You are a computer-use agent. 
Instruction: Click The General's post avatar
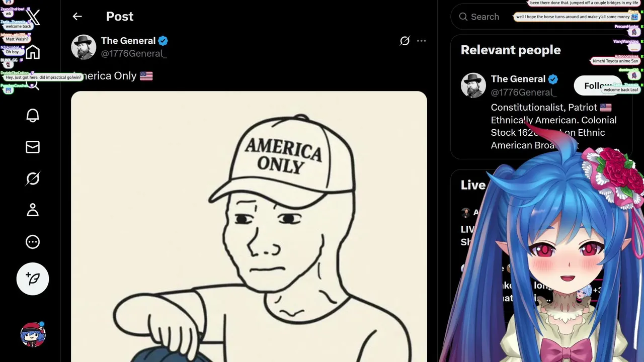84,47
